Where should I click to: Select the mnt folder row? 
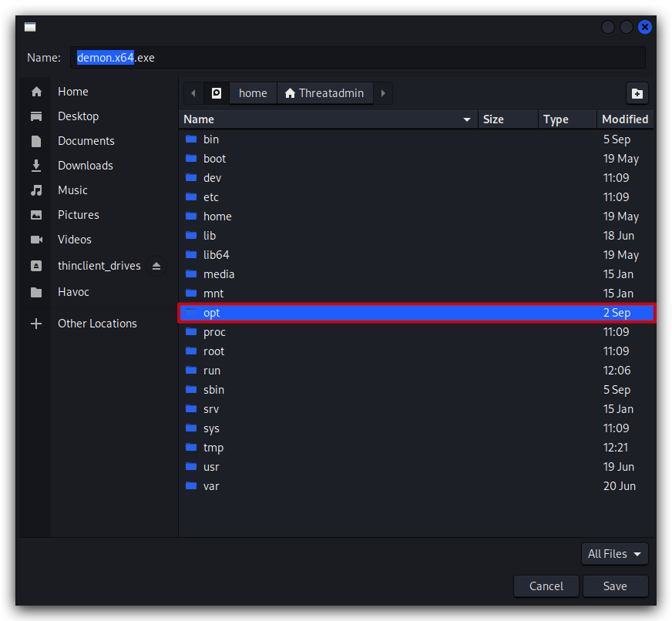(x=417, y=294)
